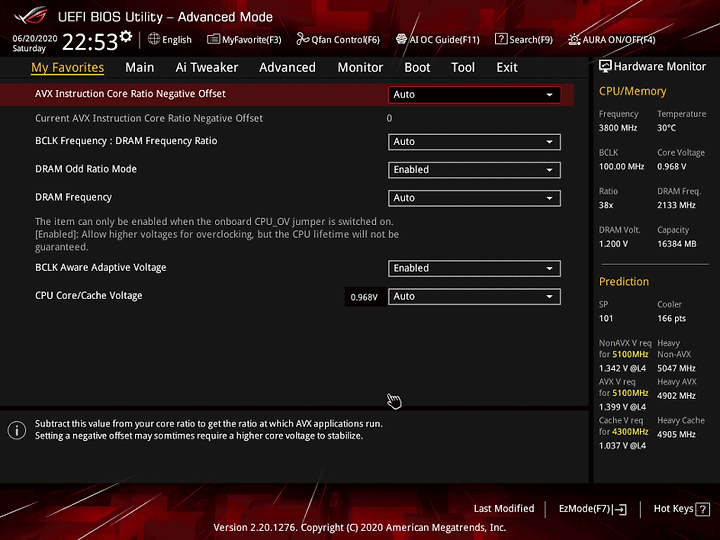Switch to My Favorites tab

click(68, 68)
